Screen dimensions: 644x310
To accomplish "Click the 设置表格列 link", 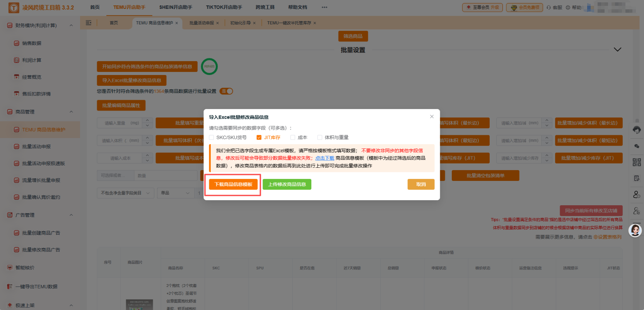I will 608,237.
